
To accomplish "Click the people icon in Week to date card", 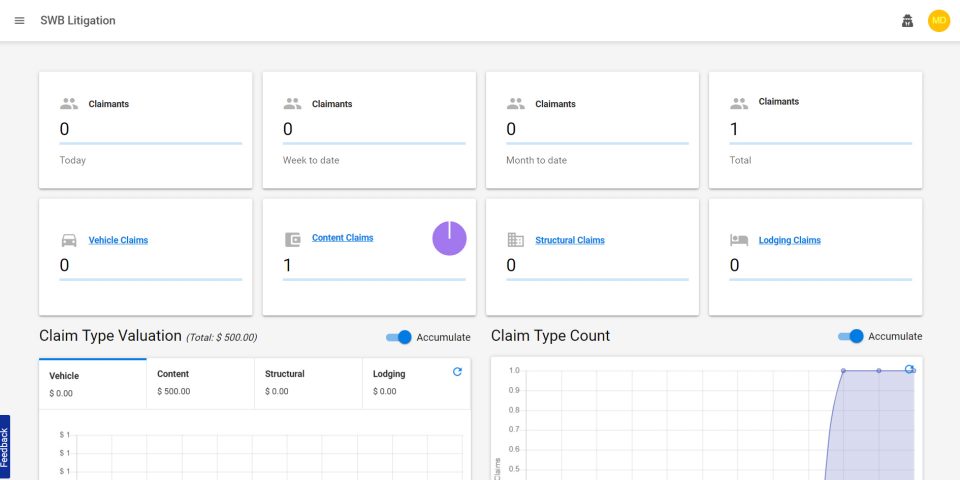I will pyautogui.click(x=293, y=104).
